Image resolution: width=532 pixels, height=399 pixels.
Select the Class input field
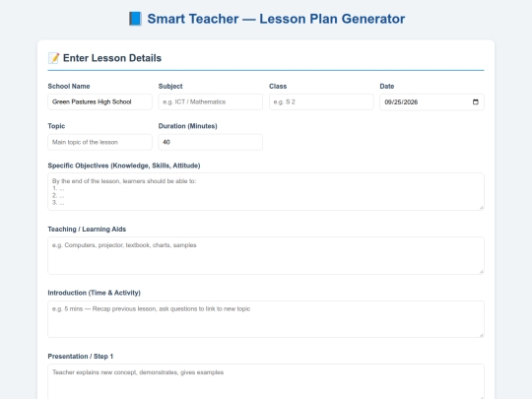[x=321, y=101]
